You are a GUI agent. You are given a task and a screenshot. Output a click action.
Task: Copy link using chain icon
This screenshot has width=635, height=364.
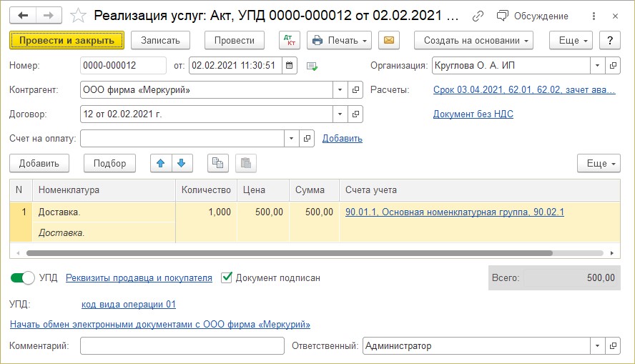478,16
